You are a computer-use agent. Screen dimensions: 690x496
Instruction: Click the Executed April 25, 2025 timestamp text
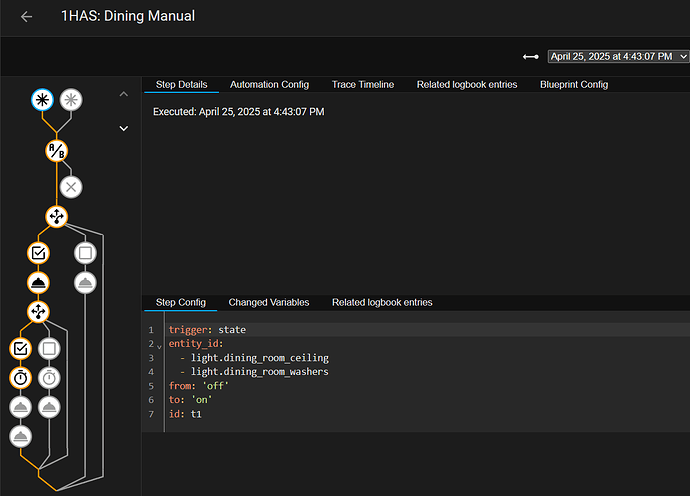click(239, 112)
